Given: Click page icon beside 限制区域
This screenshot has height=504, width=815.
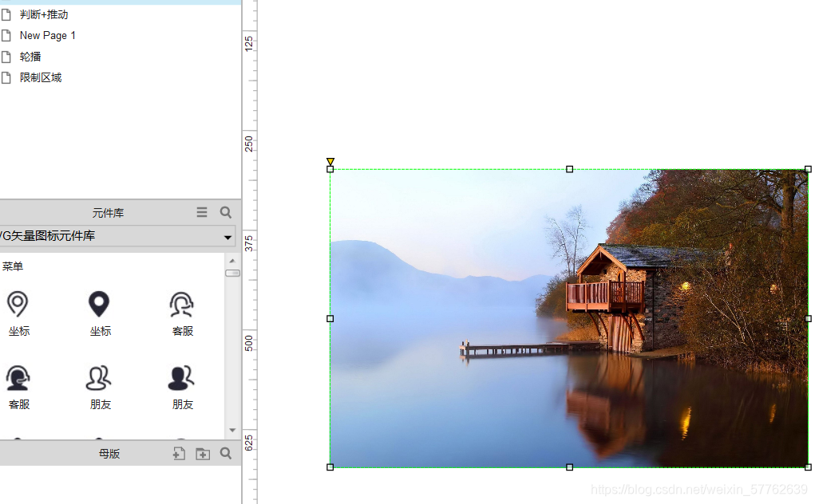Looking at the screenshot, I should [x=6, y=77].
